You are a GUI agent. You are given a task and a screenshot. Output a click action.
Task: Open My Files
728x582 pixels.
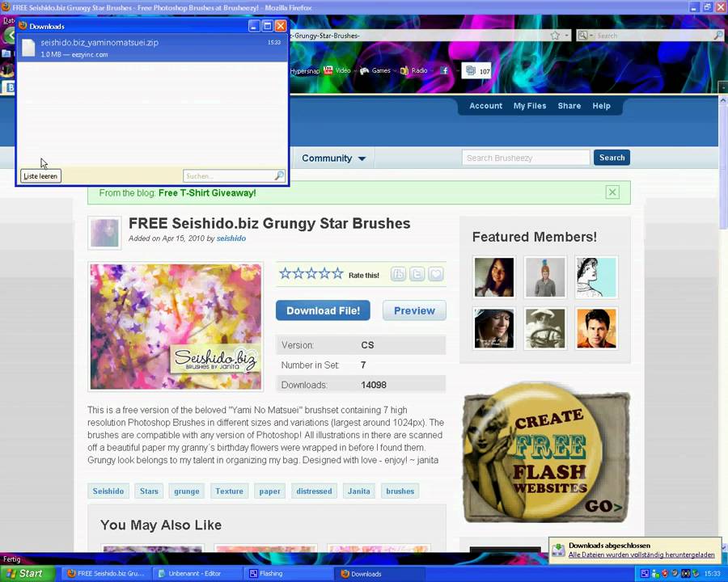point(530,106)
